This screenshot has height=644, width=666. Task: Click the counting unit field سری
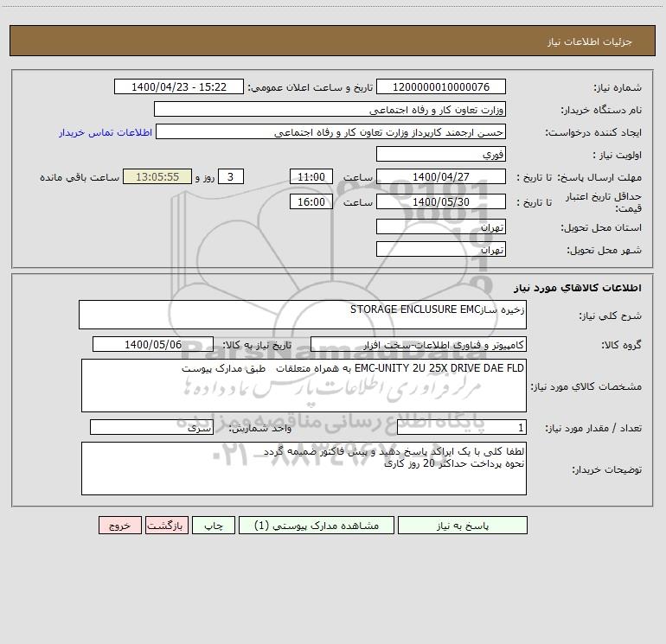pos(151,428)
